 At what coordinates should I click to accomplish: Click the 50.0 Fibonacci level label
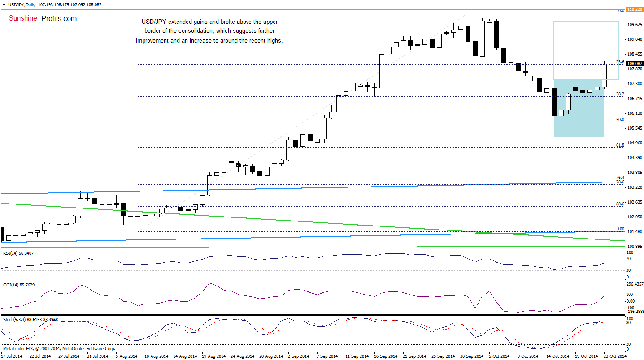(x=620, y=120)
